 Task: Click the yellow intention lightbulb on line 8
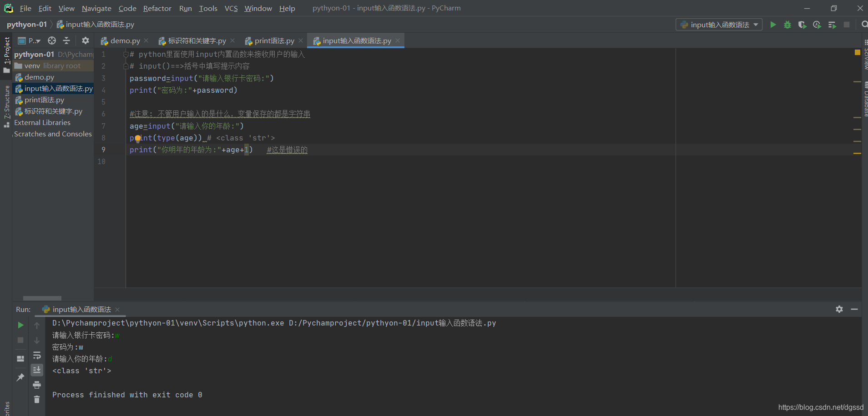tap(138, 138)
